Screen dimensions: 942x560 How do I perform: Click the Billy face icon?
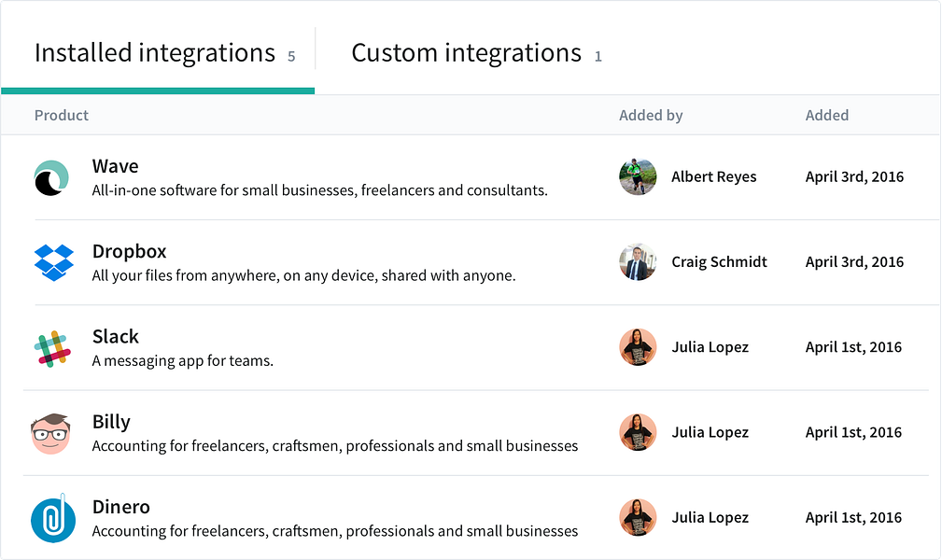tap(51, 433)
